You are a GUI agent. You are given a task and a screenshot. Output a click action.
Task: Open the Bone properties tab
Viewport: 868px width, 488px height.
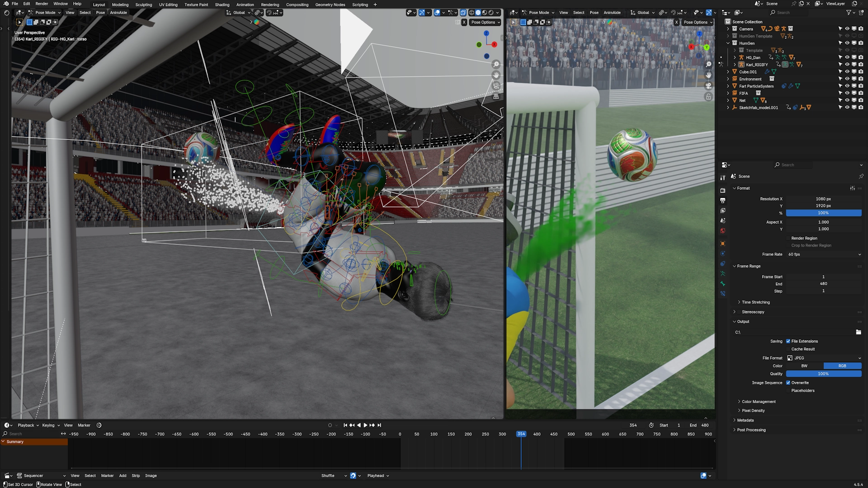722,284
